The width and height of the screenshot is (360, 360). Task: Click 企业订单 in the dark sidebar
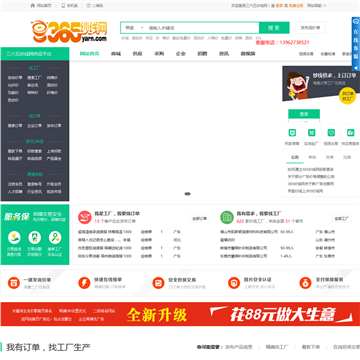coord(35,126)
